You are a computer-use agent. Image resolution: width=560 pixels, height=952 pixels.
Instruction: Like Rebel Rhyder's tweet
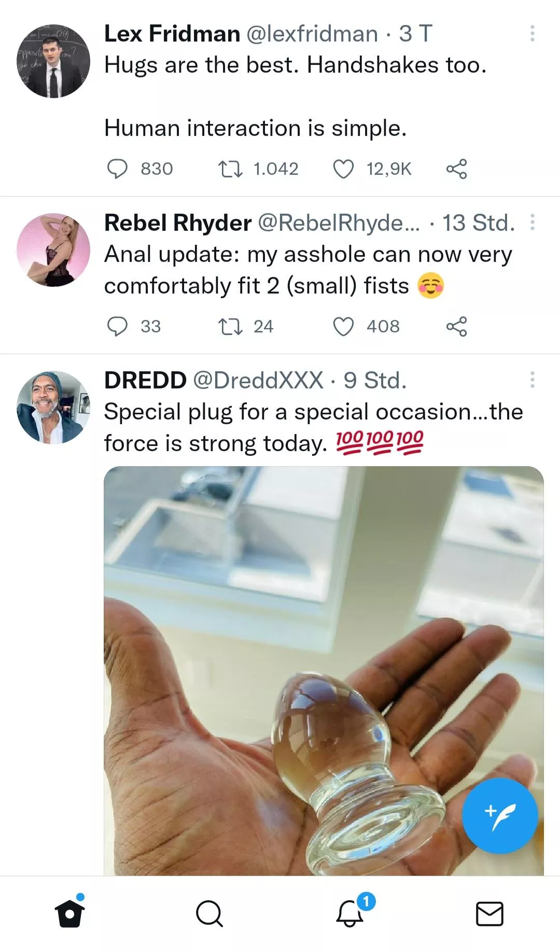click(343, 327)
